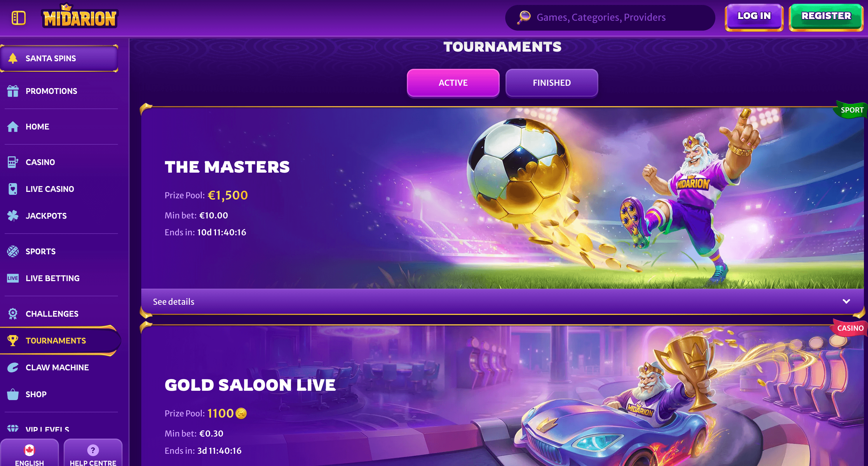Open Shop via the shopping bag icon
The image size is (868, 466).
[13, 394]
